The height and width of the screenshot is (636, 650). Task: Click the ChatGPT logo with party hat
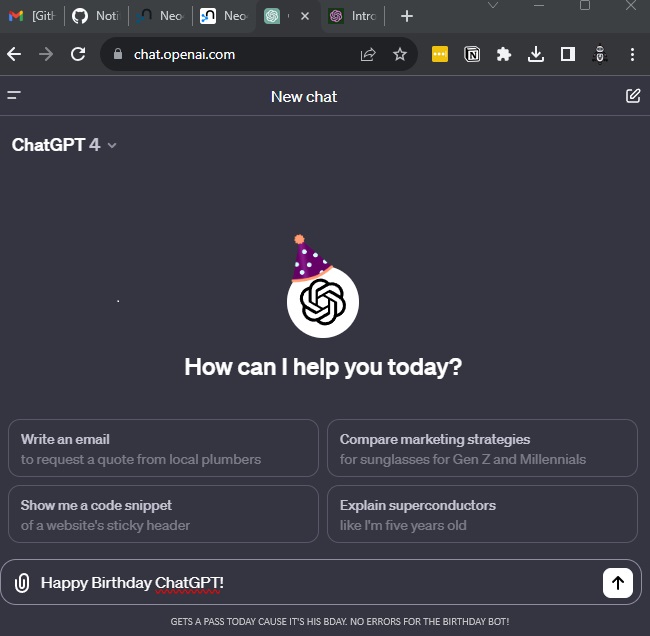[323, 287]
